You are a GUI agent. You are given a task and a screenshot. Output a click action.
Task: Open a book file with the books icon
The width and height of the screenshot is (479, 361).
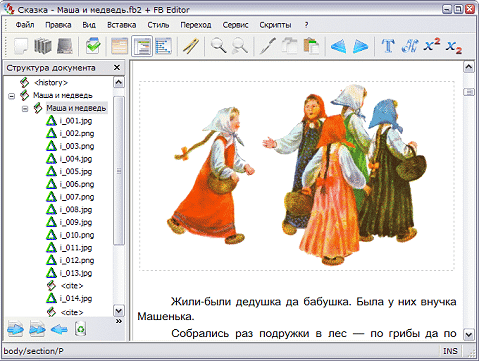pyautogui.click(x=43, y=46)
